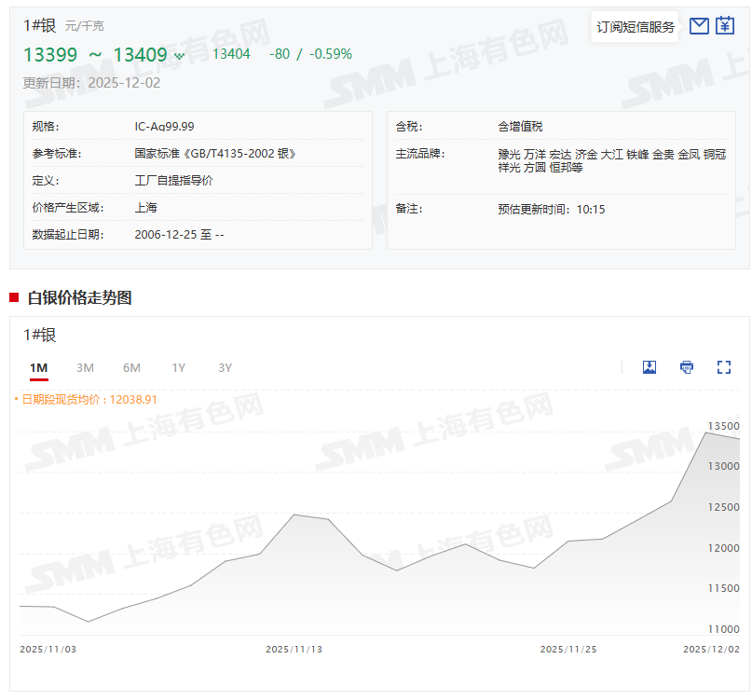
Task: Switch the chart to 3M range
Action: [x=85, y=368]
